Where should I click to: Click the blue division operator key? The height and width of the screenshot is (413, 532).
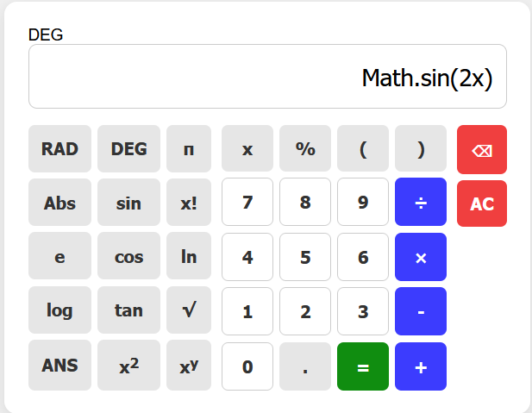pos(421,202)
